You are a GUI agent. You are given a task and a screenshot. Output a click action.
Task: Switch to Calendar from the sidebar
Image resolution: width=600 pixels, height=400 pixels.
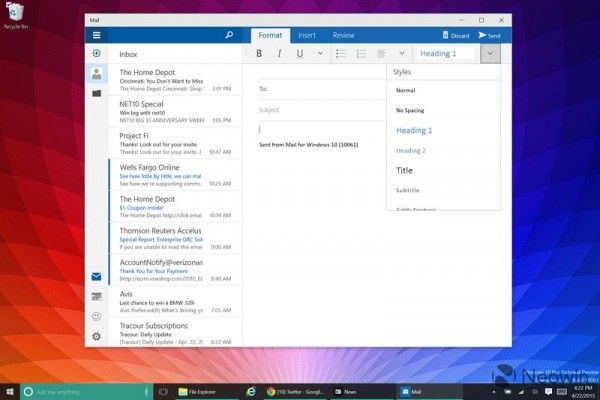coord(96,297)
